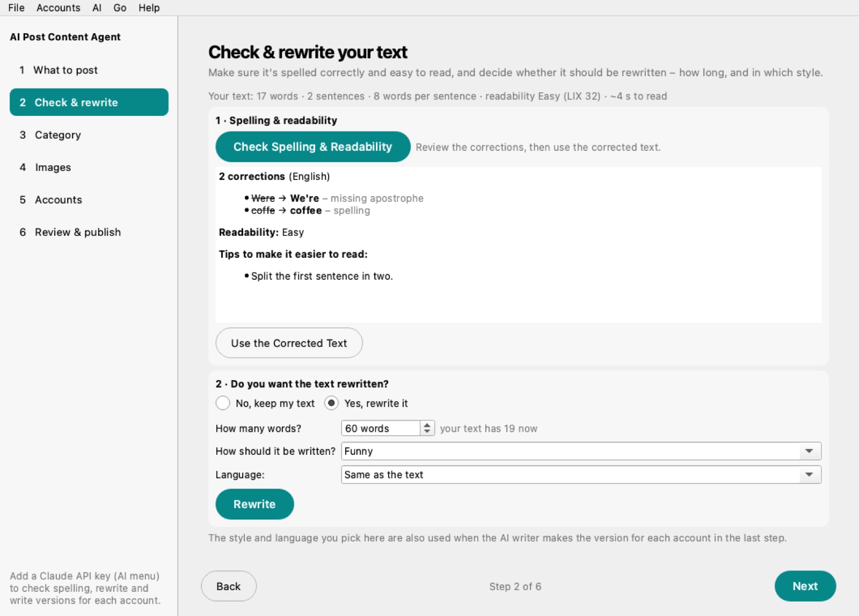Click the "2 corrections (English)" heading
Viewport: 859px width, 616px height.
274,176
